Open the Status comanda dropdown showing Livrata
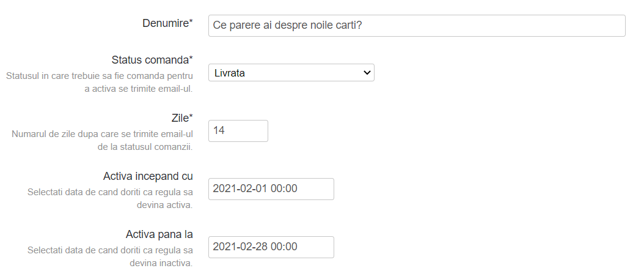Viewport: 644px width, 279px height. coord(291,73)
